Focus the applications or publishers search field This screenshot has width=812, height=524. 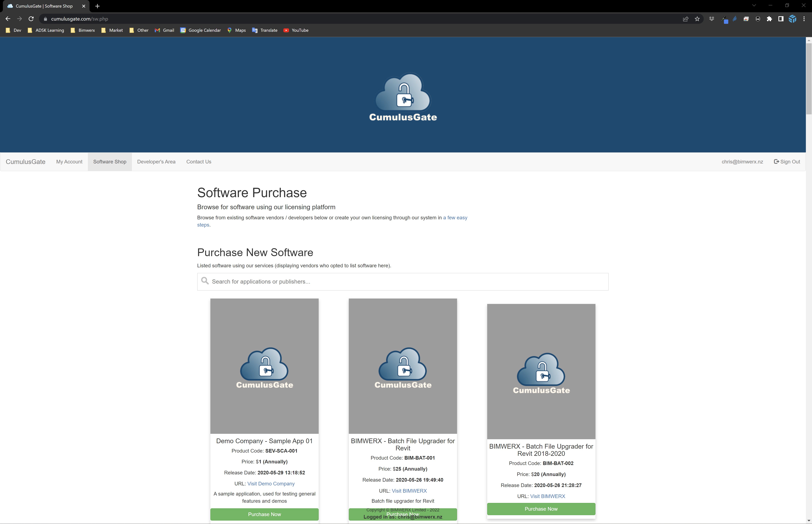click(403, 282)
